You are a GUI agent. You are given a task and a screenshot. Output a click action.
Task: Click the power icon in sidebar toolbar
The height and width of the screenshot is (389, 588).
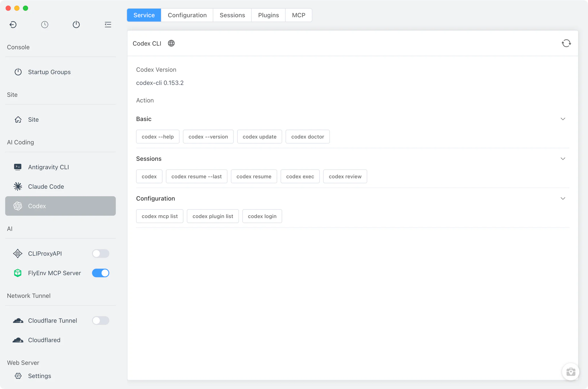[x=76, y=25]
